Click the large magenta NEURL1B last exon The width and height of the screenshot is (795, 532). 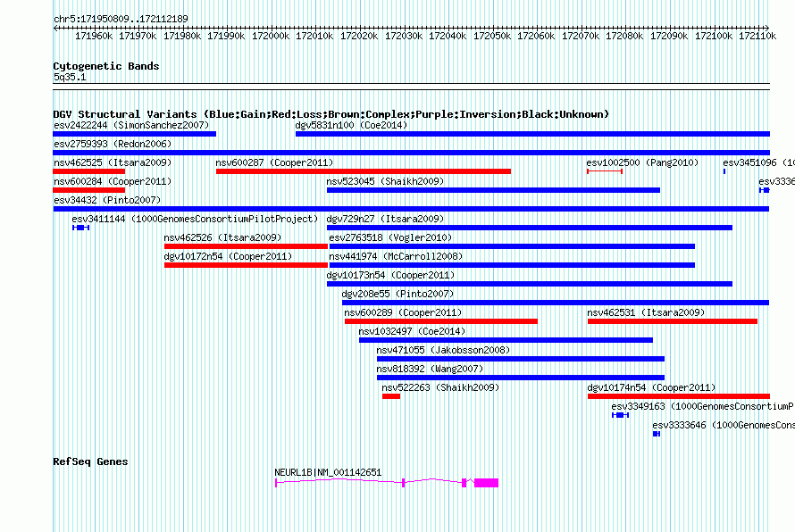(486, 483)
